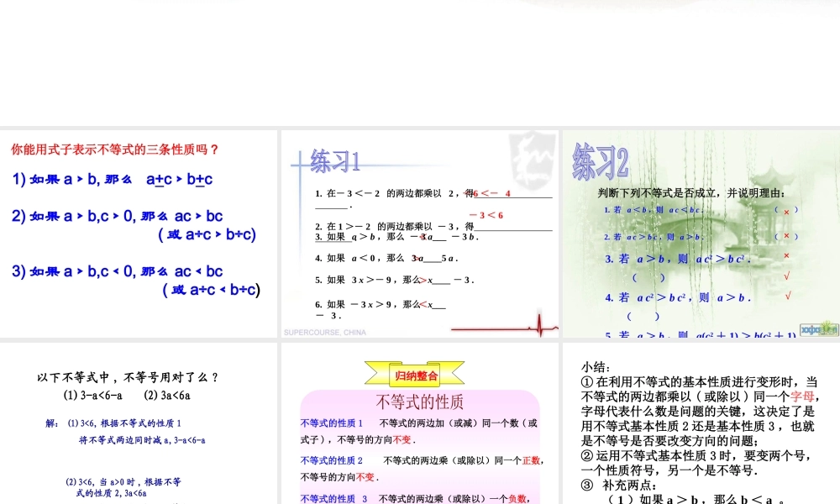Open the slide 以下不等式中，不等号用对了么
This screenshot has width=840, height=504.
pyautogui.click(x=139, y=423)
